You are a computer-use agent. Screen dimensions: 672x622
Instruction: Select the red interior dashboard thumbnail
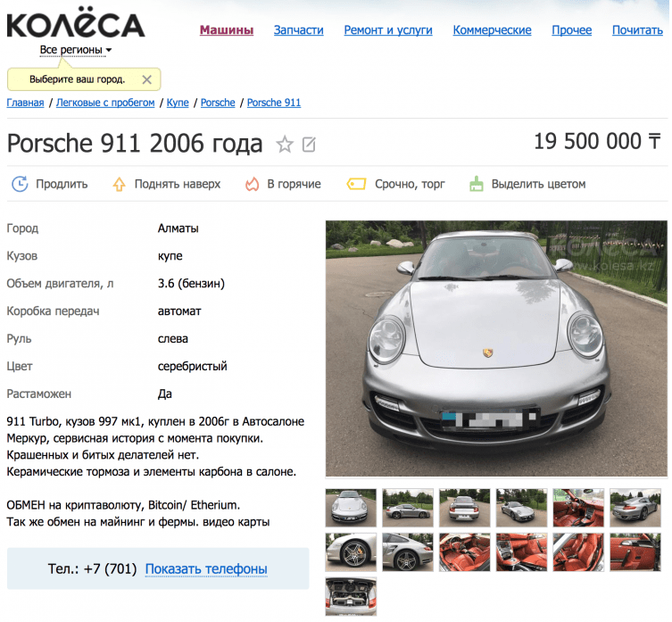click(x=578, y=508)
